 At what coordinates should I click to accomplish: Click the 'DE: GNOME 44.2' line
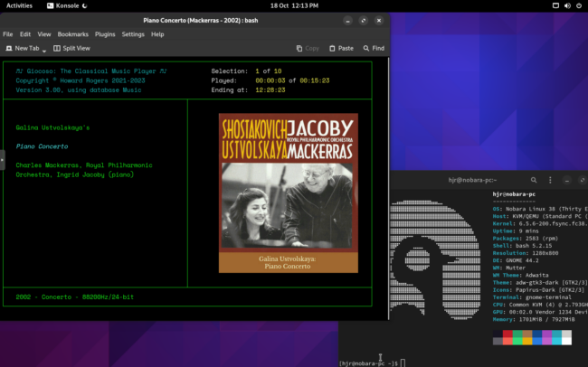coord(516,260)
